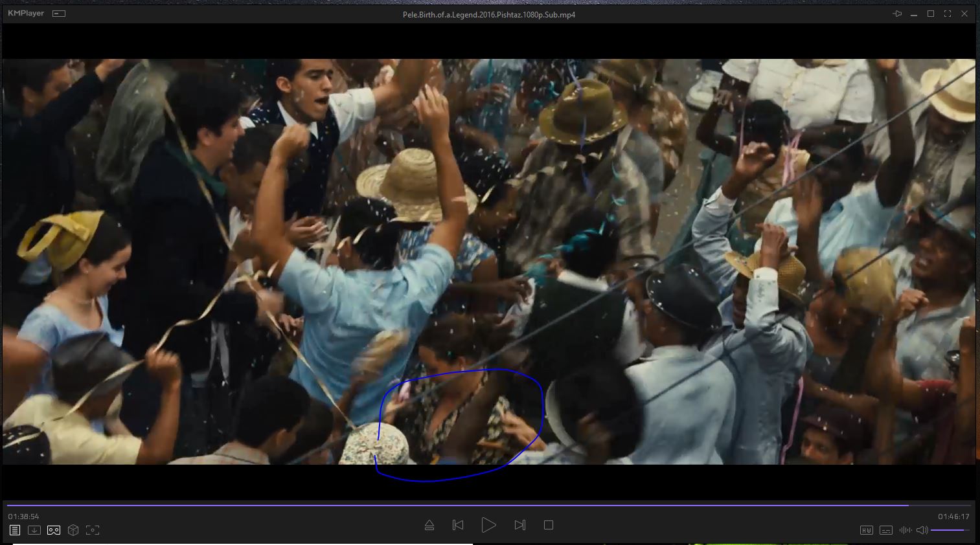
Task: Click the screen capture focus icon
Action: [x=93, y=530]
